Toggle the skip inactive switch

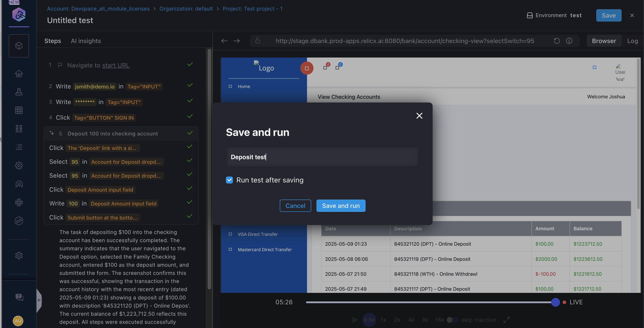pos(452,320)
